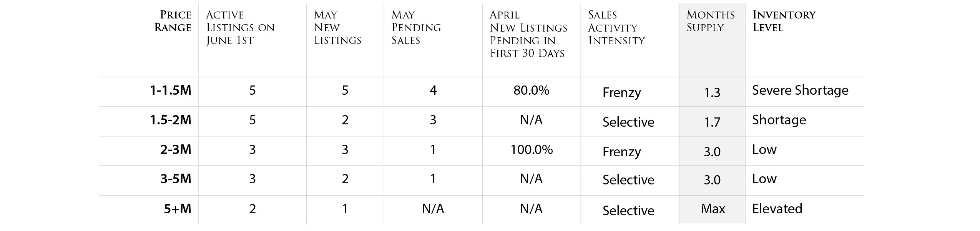This screenshot has width=980, height=231.
Task: Click the May New Listings header
Action: pyautogui.click(x=337, y=28)
